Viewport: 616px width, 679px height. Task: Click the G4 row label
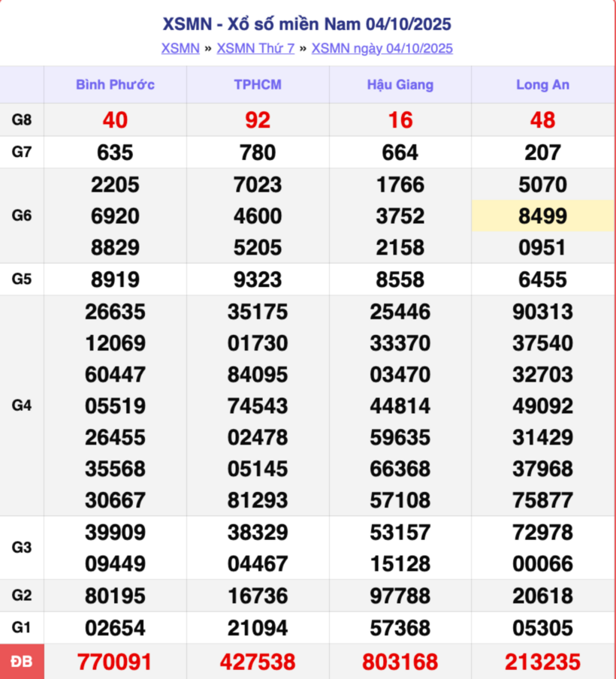22,406
